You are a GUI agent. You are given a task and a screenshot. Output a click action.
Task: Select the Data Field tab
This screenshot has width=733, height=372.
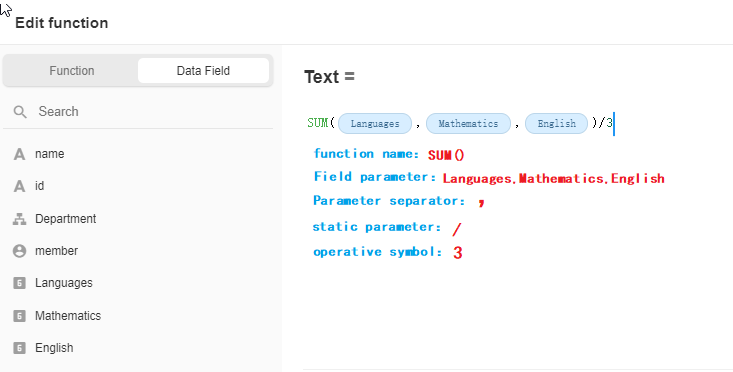[203, 71]
